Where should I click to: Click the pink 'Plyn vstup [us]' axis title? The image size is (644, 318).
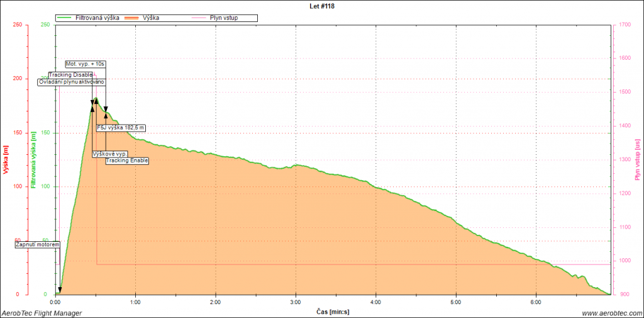pyautogui.click(x=636, y=160)
